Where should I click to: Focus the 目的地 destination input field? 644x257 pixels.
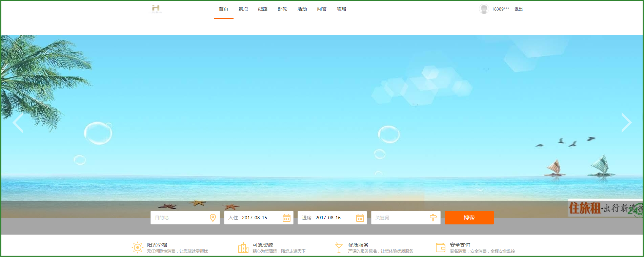click(x=180, y=218)
